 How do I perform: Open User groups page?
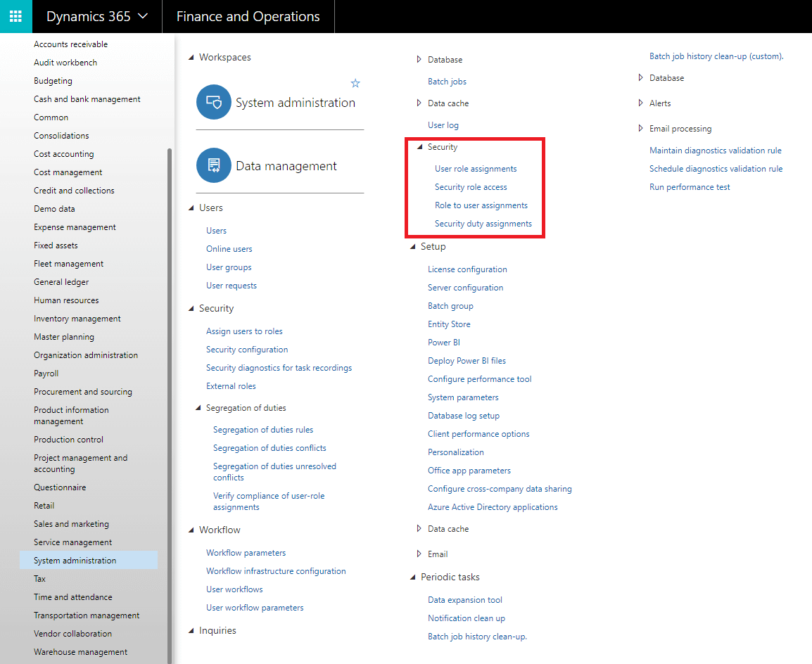tap(229, 267)
